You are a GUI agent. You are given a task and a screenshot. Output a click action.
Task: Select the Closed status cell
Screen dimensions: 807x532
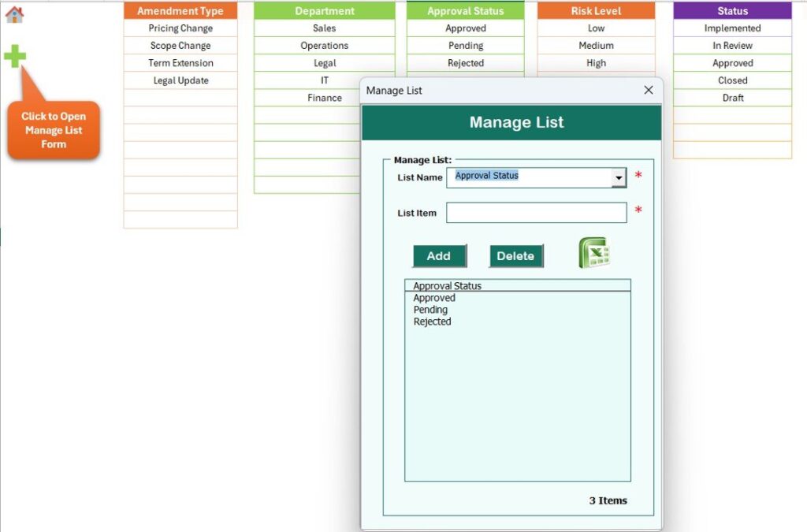tap(732, 80)
